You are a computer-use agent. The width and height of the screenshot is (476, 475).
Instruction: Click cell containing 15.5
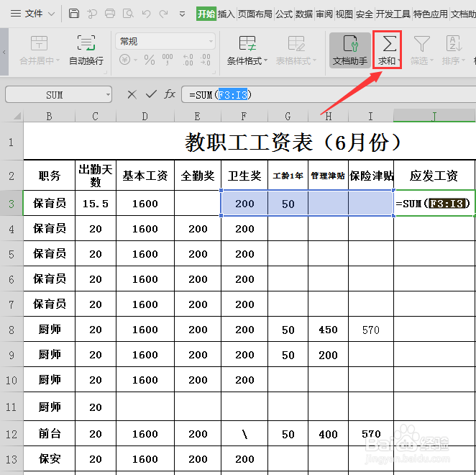pos(96,203)
